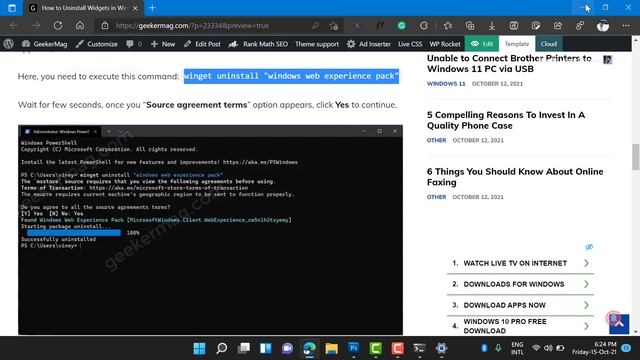The height and width of the screenshot is (360, 640).
Task: Click the page vertical scrollbar thumb
Action: click(x=636, y=157)
